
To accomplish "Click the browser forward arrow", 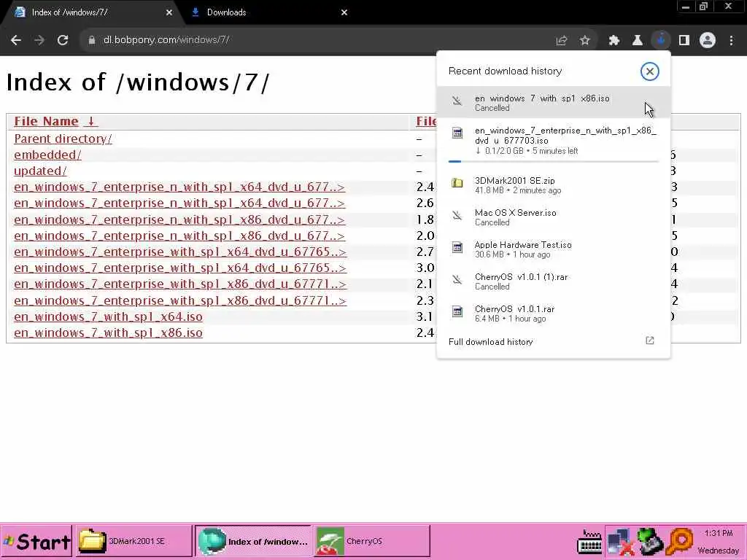I will (x=39, y=41).
